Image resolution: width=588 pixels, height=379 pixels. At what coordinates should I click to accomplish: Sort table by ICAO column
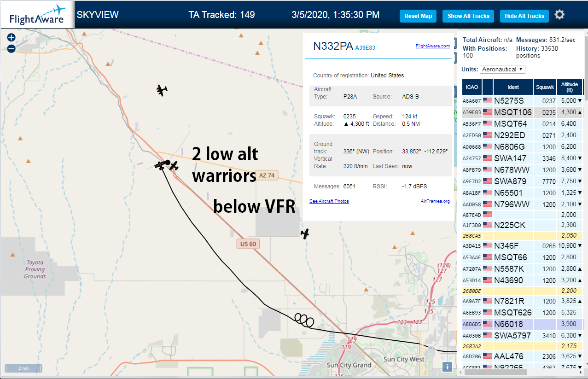coord(472,87)
